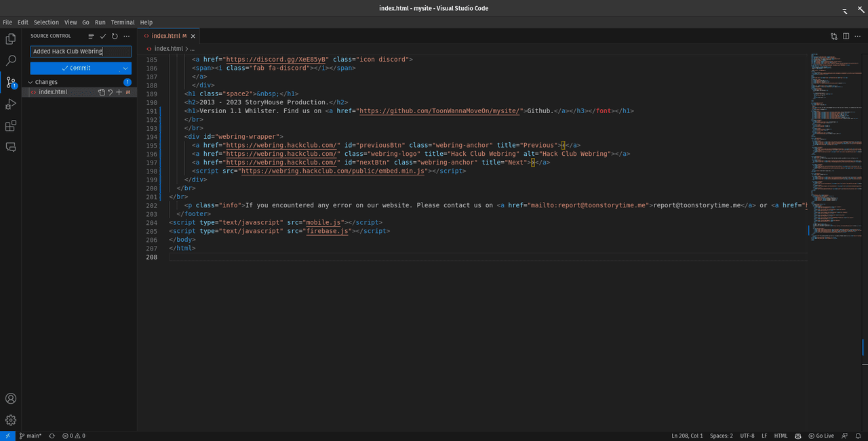Click the Open File icon beside index.html
Screen dimensions: 868x441
101,92
